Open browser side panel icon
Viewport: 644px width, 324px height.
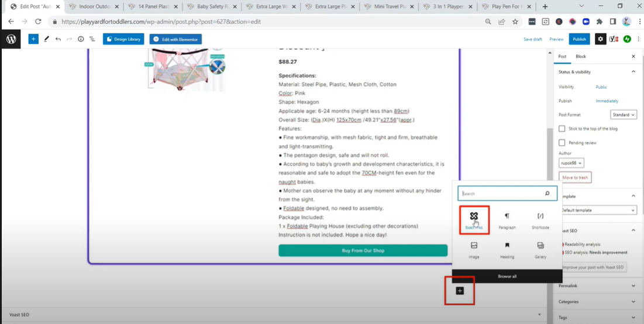coord(613,22)
